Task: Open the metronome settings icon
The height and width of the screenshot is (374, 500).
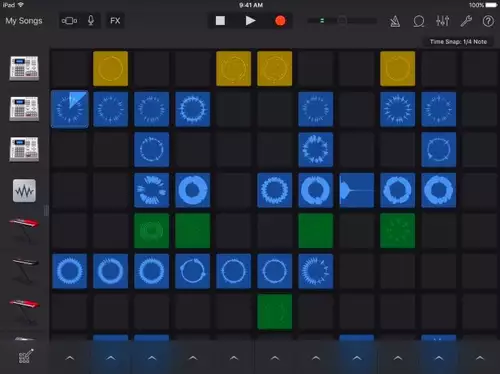Action: pyautogui.click(x=395, y=21)
